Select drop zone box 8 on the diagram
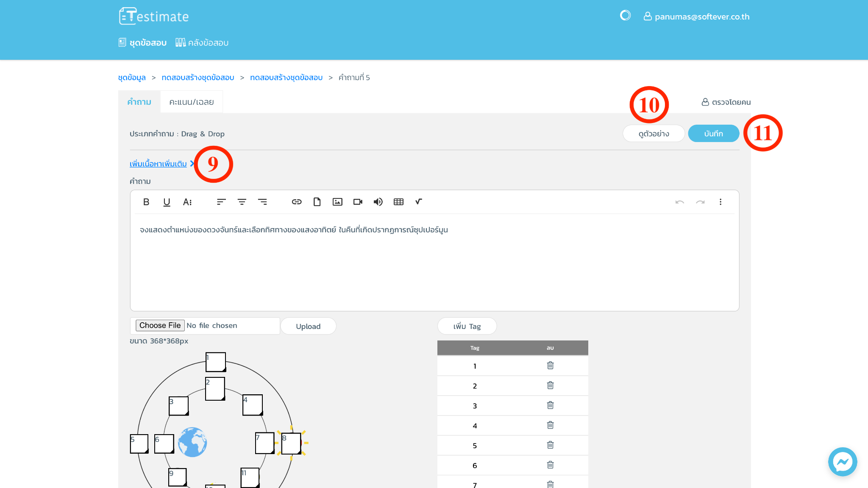Screen dimensions: 868x488 [x=291, y=443]
